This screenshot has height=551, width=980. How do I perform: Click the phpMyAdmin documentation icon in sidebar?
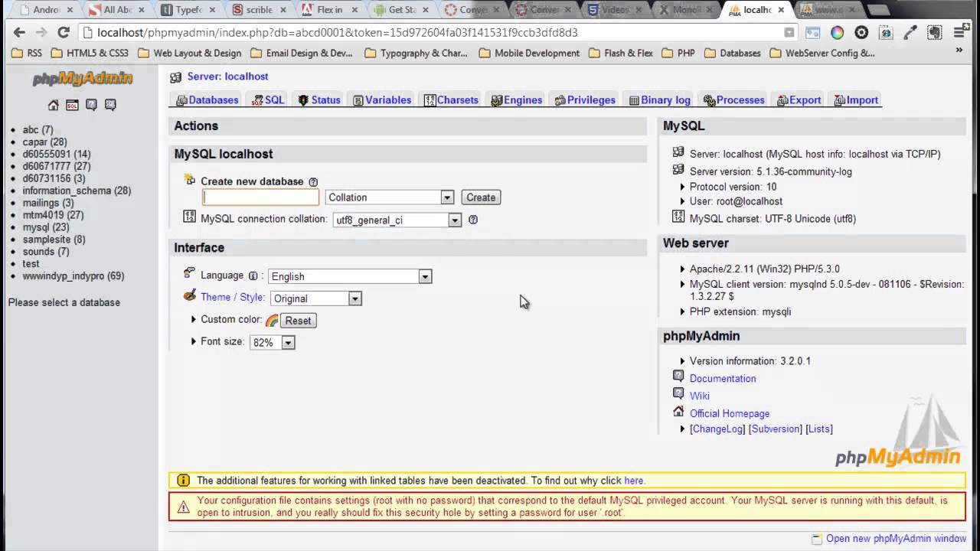[91, 105]
